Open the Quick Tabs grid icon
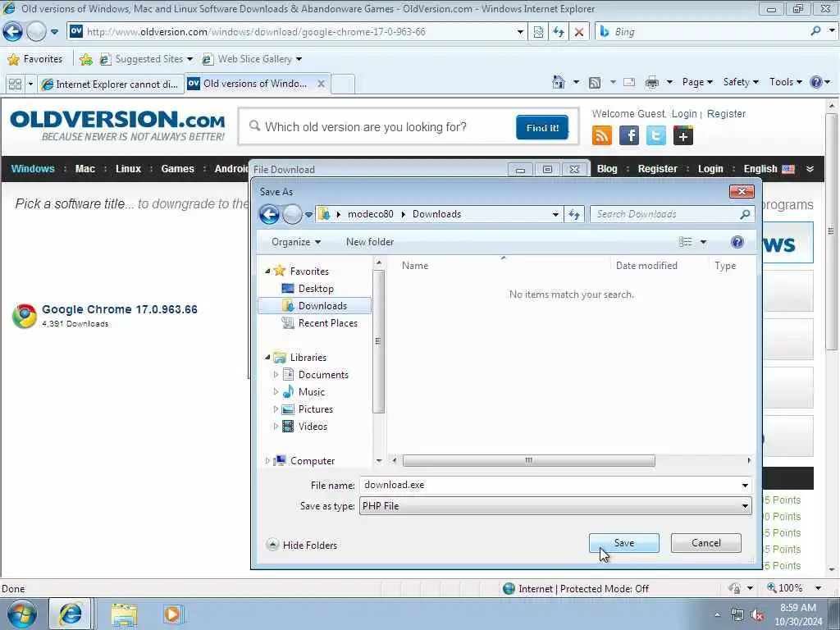The image size is (840, 630). pos(15,84)
